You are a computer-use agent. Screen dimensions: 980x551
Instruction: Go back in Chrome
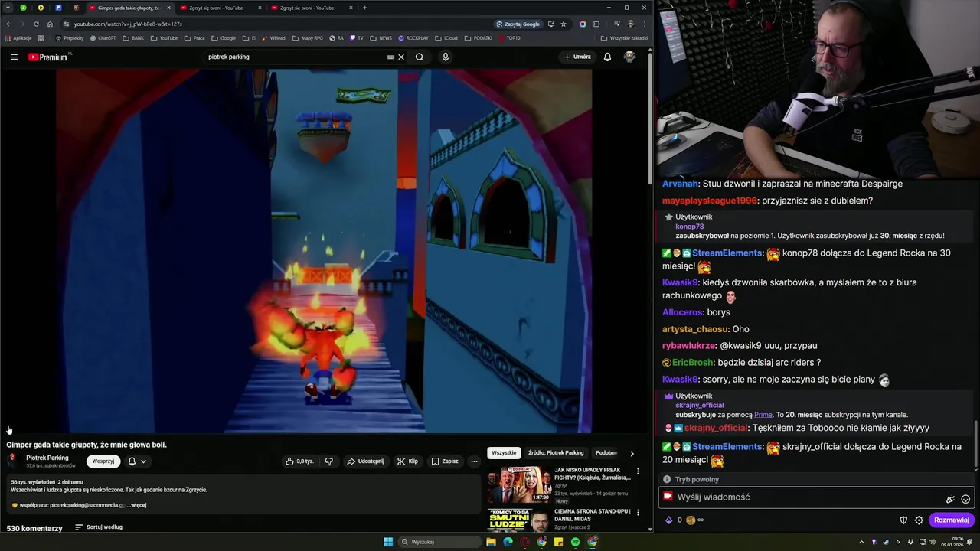coord(8,24)
